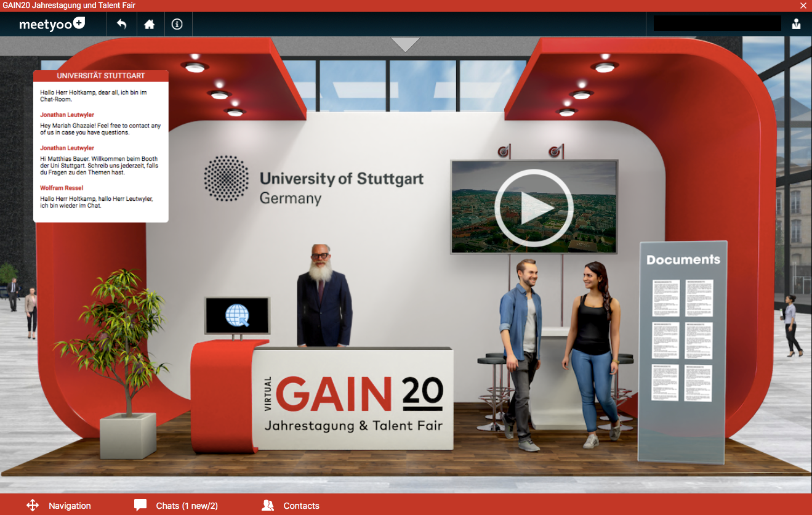Open the Documents stand
This screenshot has width=812, height=515.
click(x=683, y=351)
